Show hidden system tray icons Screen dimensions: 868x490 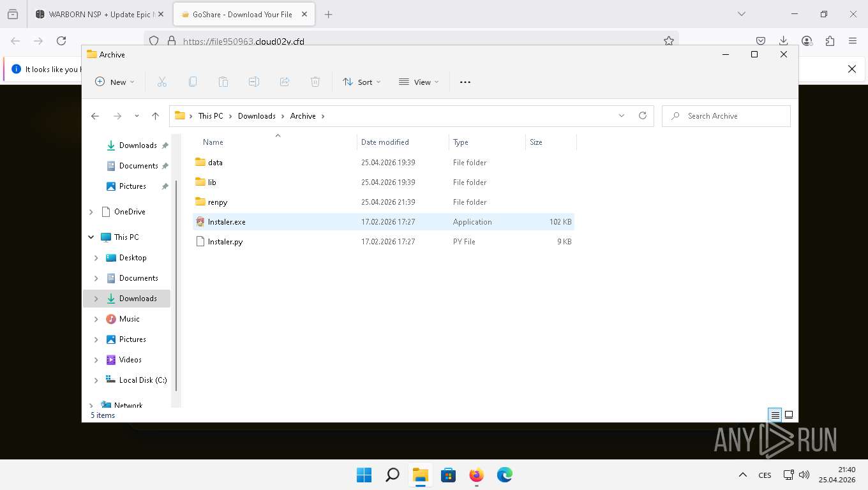point(743,475)
